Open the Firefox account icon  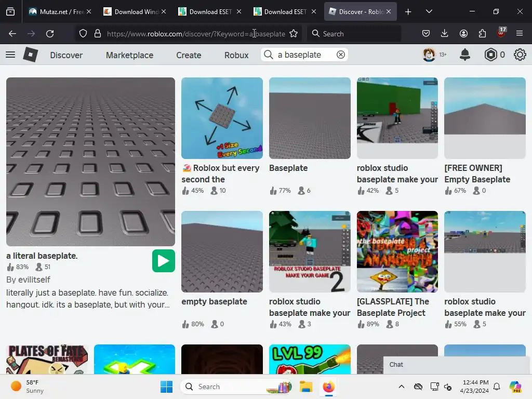click(x=463, y=34)
